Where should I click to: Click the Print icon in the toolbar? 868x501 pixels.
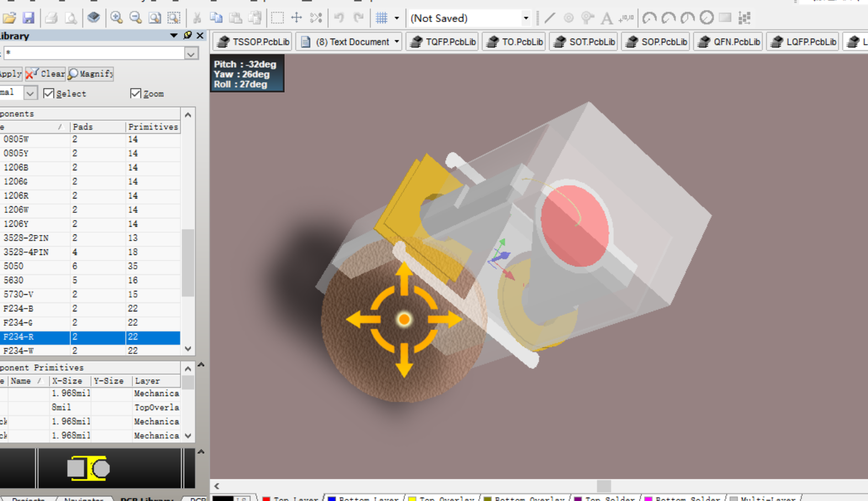[51, 18]
